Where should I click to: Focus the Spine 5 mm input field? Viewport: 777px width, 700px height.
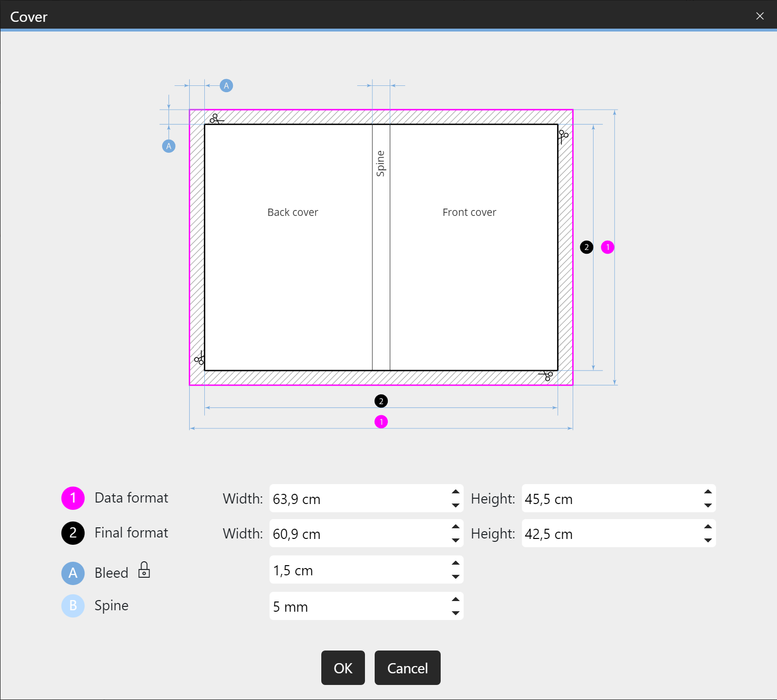(x=359, y=606)
